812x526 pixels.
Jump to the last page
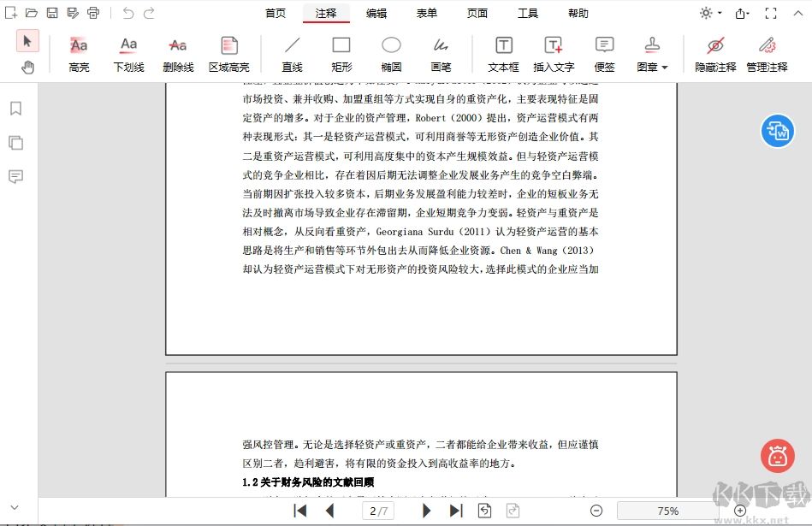pyautogui.click(x=456, y=511)
